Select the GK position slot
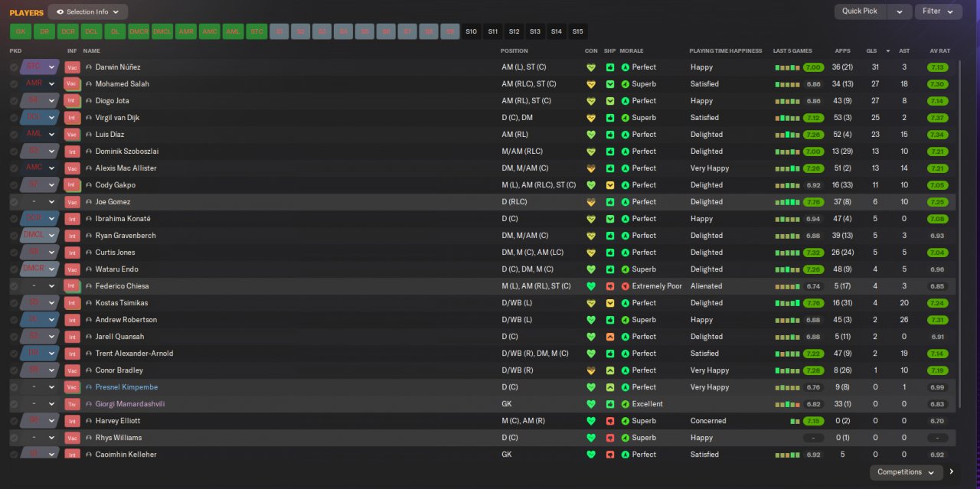This screenshot has width=980, height=489. 21,31
